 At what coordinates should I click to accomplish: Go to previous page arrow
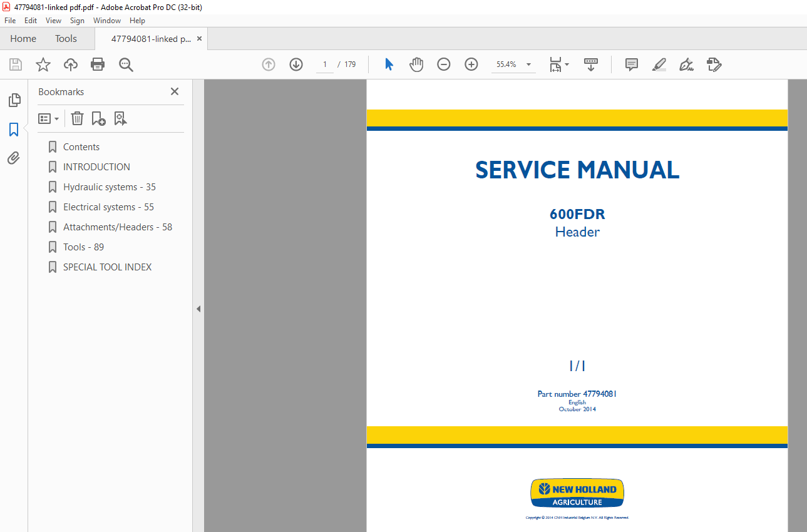click(269, 64)
